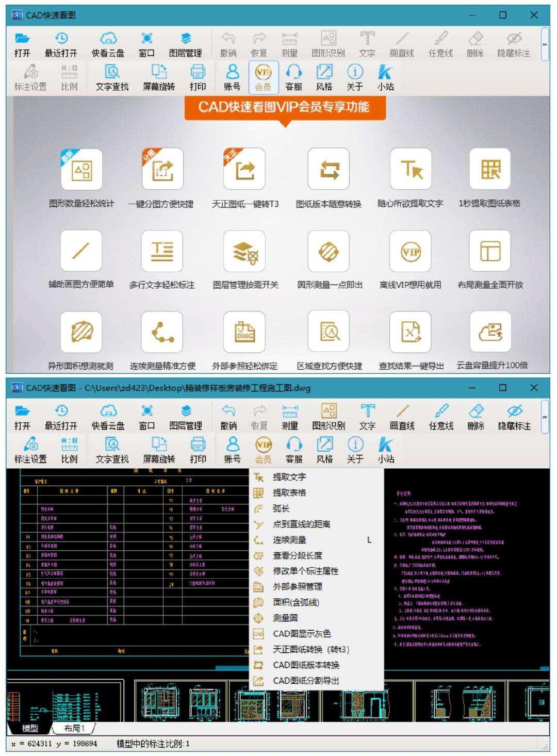
Task: Click 测量 tool in the bottom window
Action: (290, 417)
